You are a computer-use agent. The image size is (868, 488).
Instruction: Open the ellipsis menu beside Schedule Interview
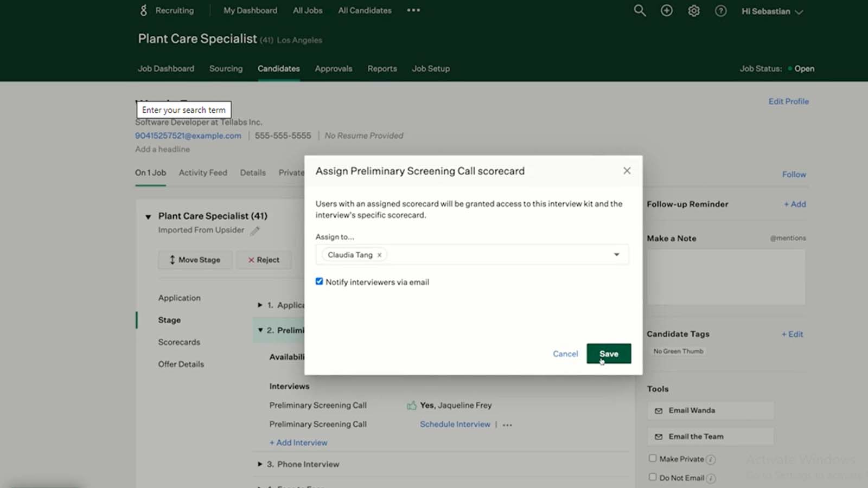tap(507, 425)
